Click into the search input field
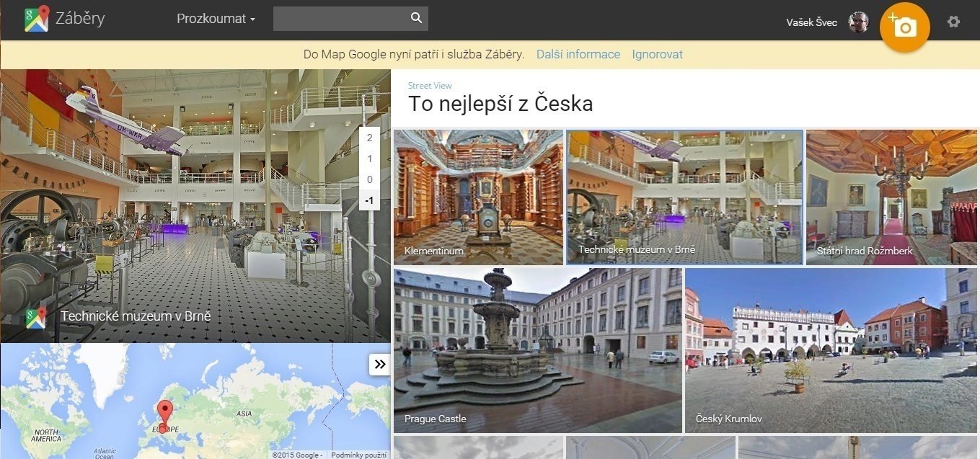The width and height of the screenshot is (980, 459). [x=340, y=19]
